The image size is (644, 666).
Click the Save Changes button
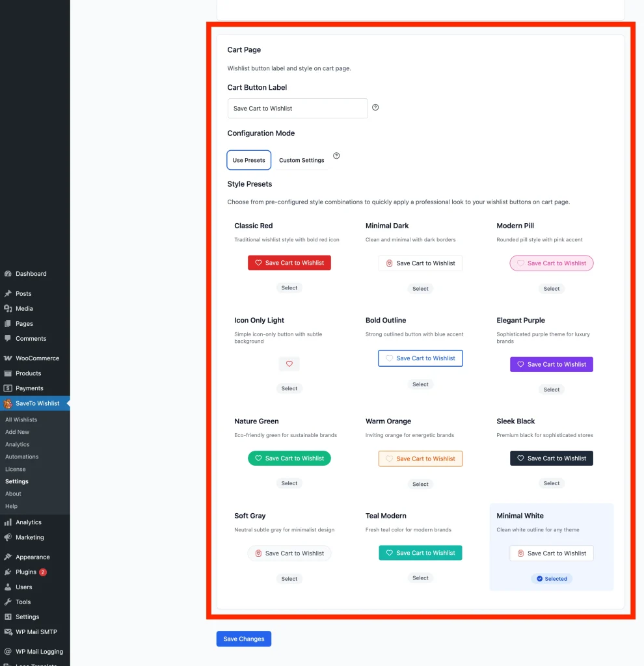pyautogui.click(x=244, y=639)
